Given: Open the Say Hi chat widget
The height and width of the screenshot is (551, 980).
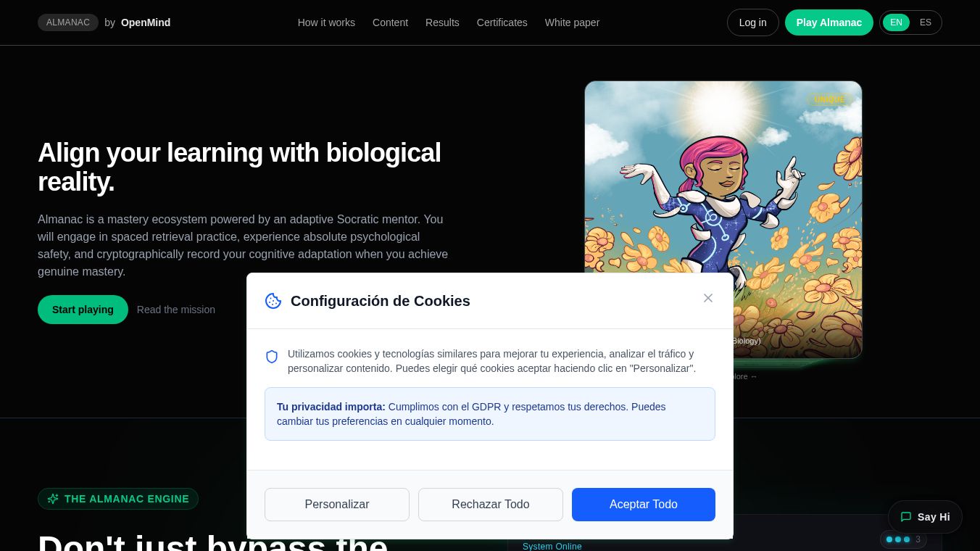Looking at the screenshot, I should (x=925, y=517).
